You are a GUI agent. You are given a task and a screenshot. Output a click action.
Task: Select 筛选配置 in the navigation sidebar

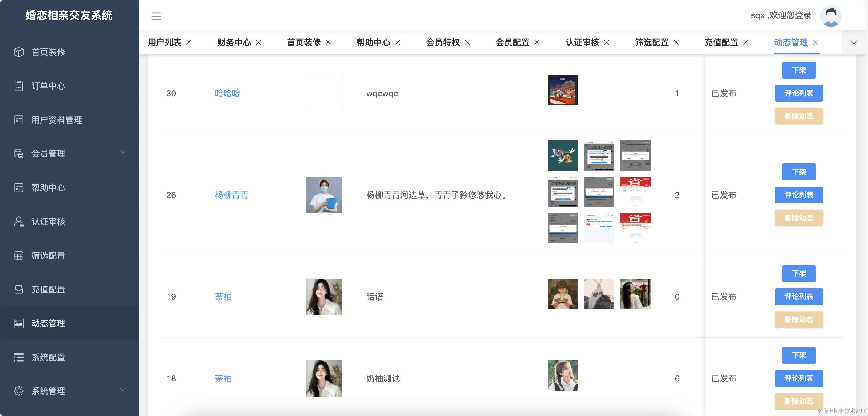tap(48, 256)
